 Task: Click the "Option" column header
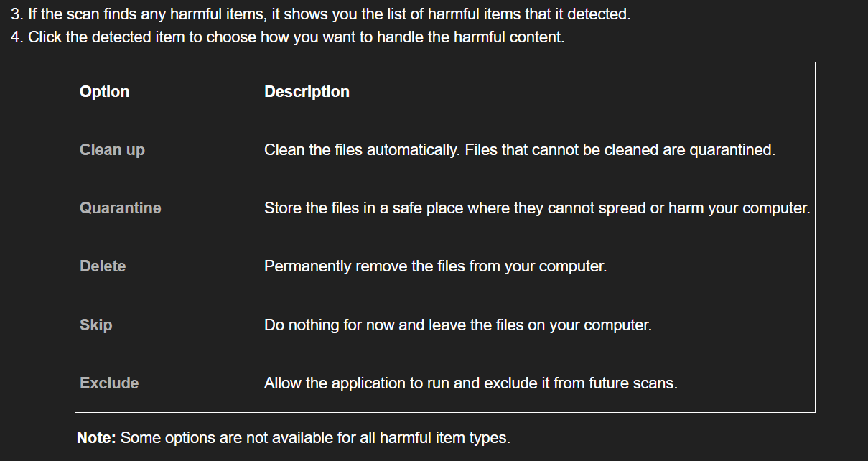pyautogui.click(x=105, y=92)
